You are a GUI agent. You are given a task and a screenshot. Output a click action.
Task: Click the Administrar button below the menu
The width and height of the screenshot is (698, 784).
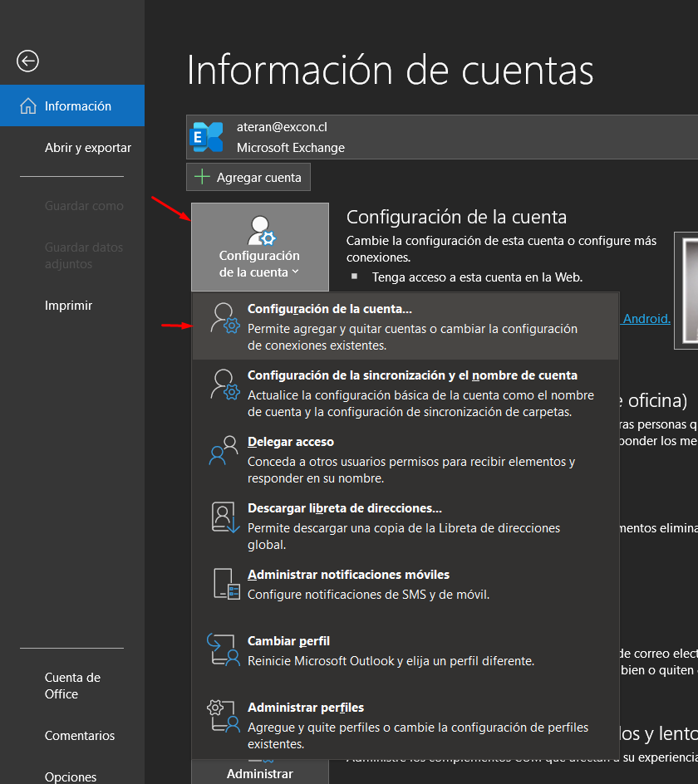click(260, 772)
